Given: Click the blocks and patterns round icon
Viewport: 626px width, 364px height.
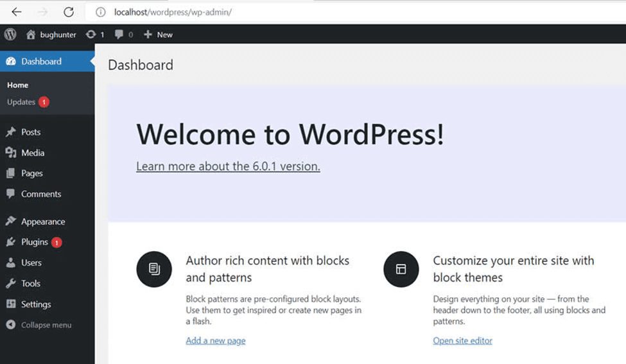Looking at the screenshot, I should point(154,269).
